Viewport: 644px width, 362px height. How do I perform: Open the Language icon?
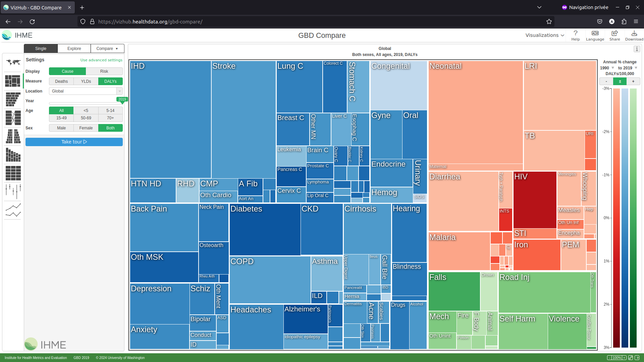click(x=595, y=36)
